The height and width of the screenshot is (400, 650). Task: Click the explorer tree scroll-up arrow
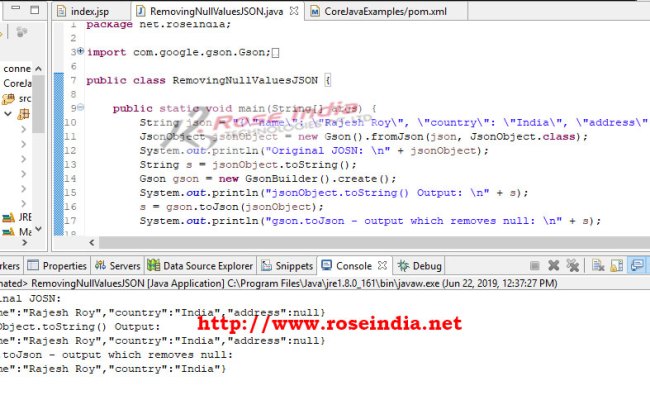[38, 68]
